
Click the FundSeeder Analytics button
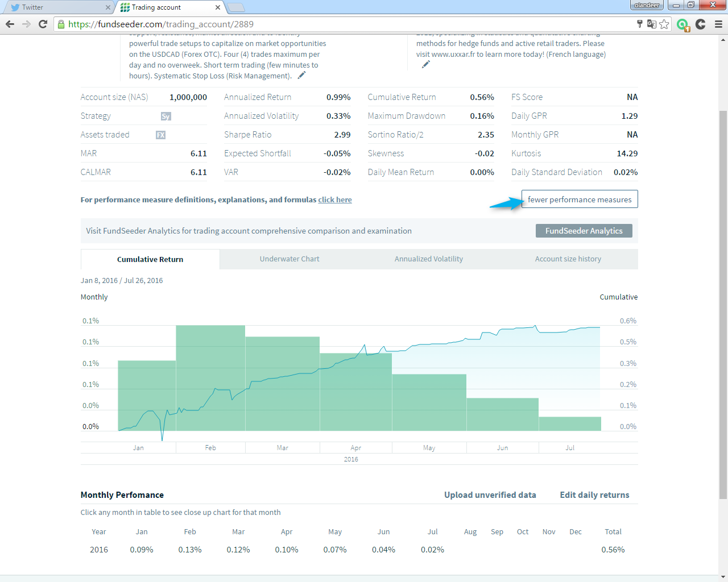click(584, 231)
